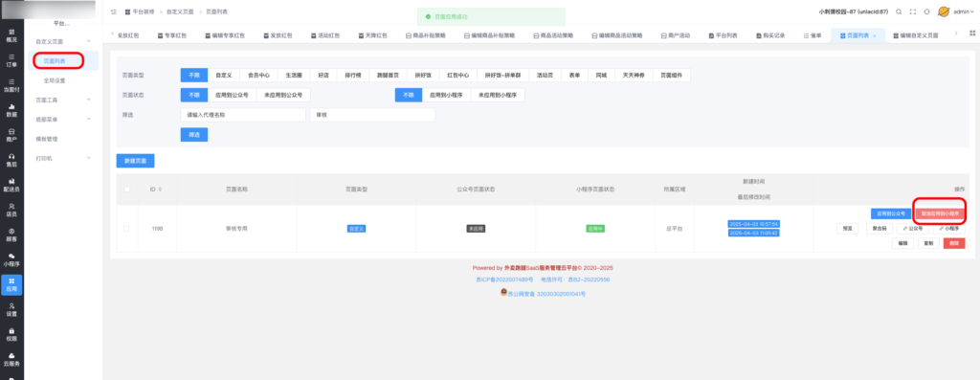Open 商户 merchants in the sidebar
Image resolution: width=980 pixels, height=380 pixels.
(11, 135)
